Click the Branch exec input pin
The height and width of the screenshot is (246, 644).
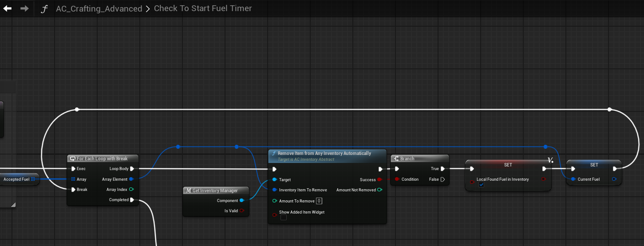[397, 169]
